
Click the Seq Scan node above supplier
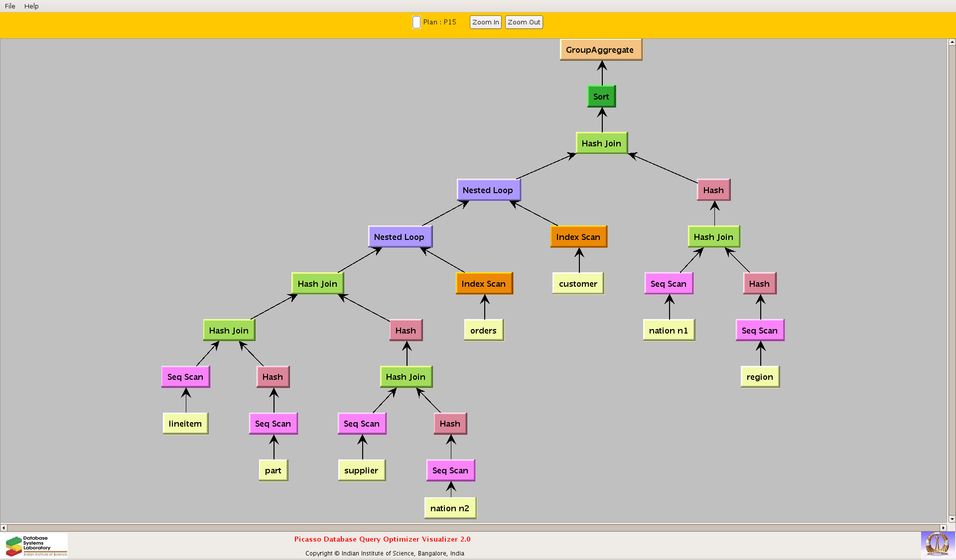tap(362, 424)
